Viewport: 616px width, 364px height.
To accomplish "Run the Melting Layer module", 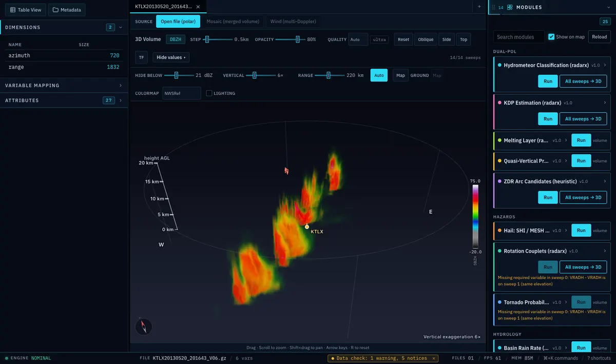I will click(x=581, y=140).
